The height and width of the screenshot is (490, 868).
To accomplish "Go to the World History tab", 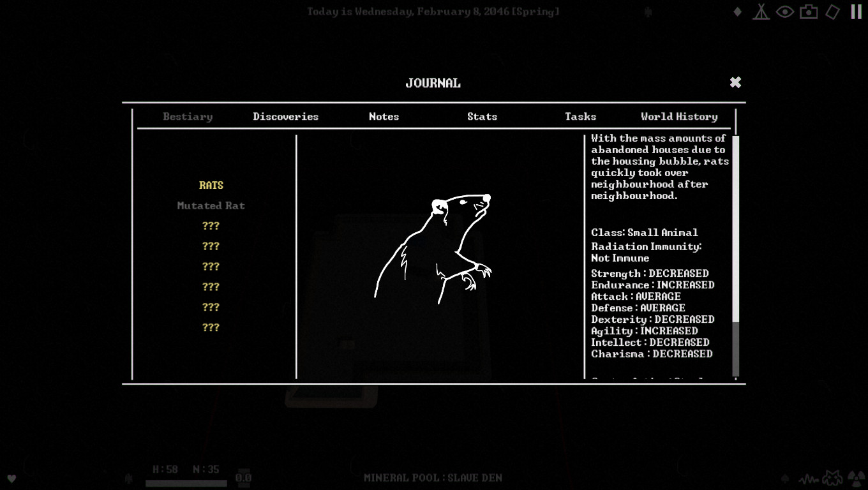I will pos(679,117).
